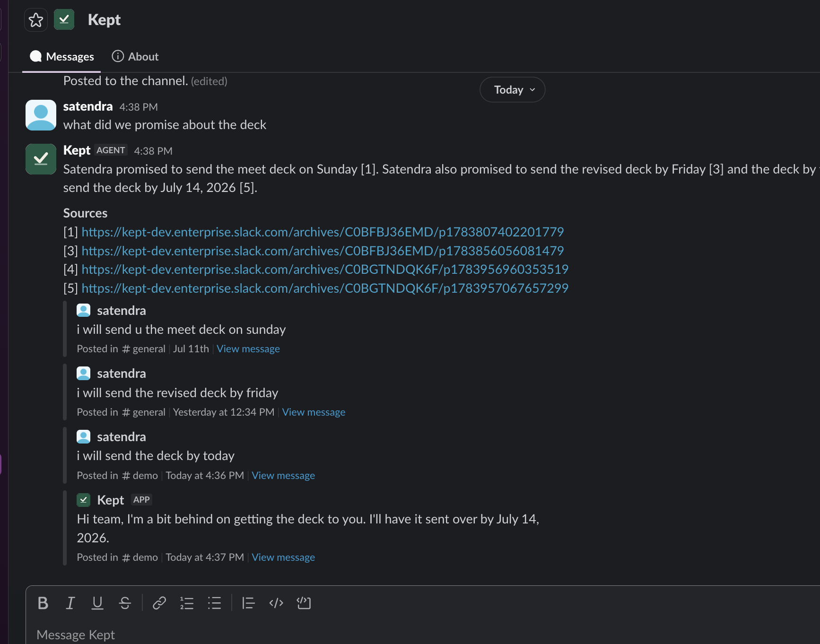Toggle bold formatting in composer
The width and height of the screenshot is (820, 644).
(43, 603)
